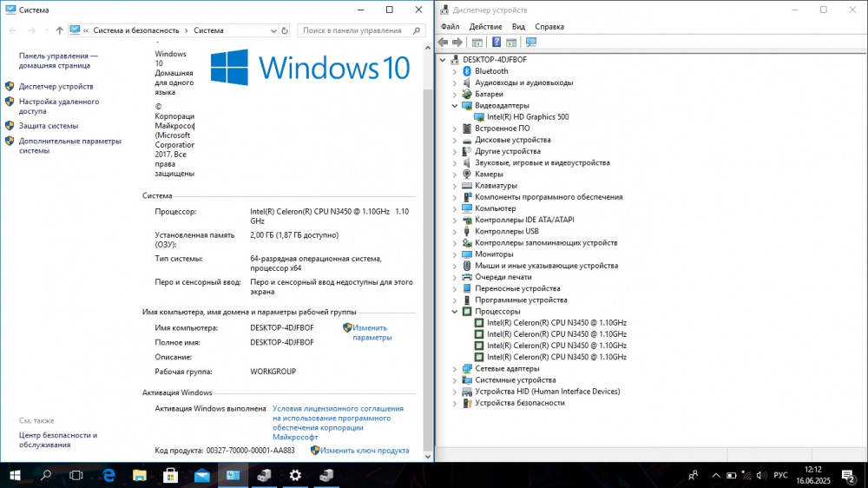Select the Bluetooth device category
The height and width of the screenshot is (488, 868).
pyautogui.click(x=491, y=71)
